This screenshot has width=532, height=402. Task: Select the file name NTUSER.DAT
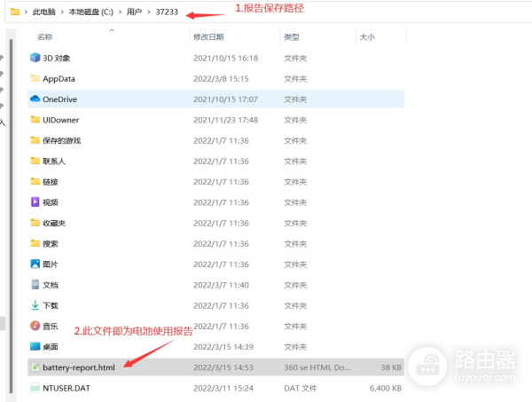66,388
